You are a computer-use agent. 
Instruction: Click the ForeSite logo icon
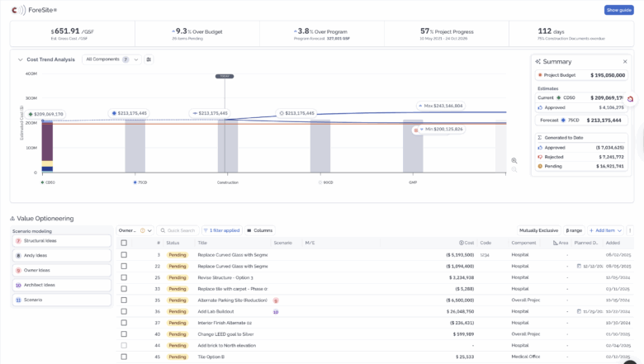18,10
